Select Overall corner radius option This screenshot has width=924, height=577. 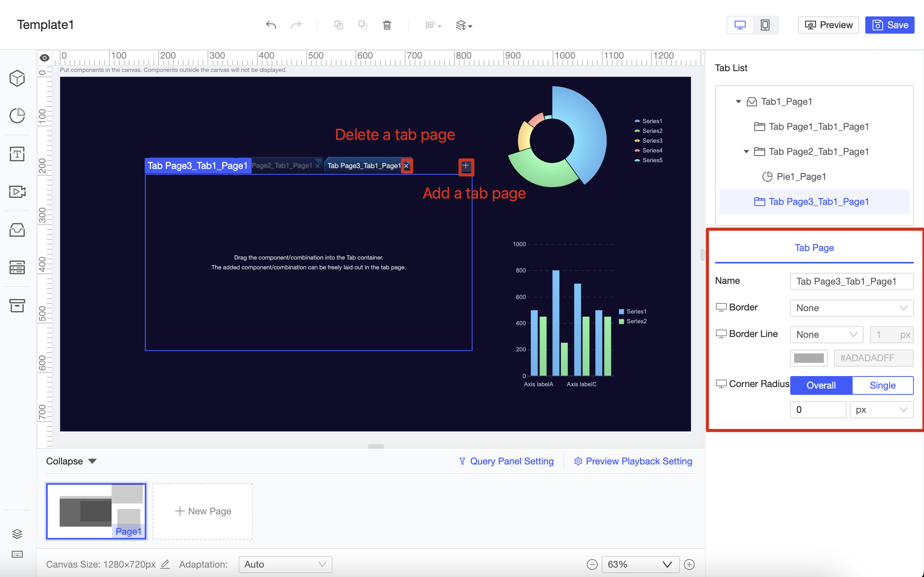point(821,385)
